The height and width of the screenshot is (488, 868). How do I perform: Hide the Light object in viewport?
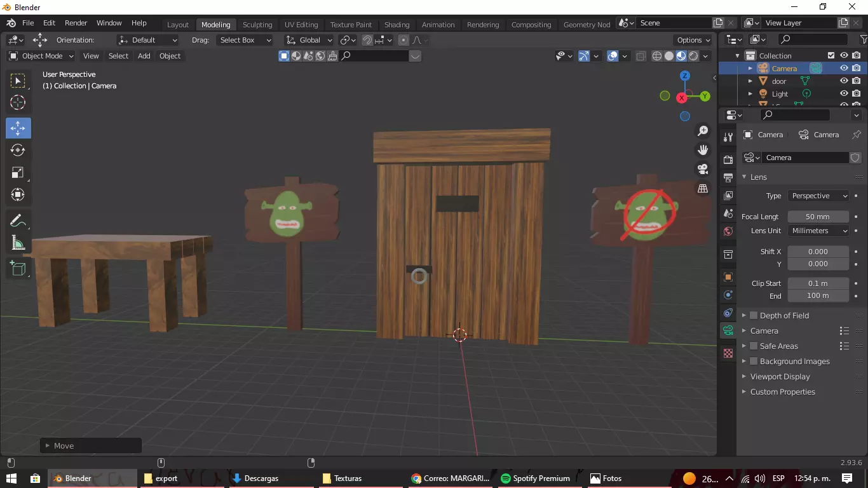(x=844, y=93)
